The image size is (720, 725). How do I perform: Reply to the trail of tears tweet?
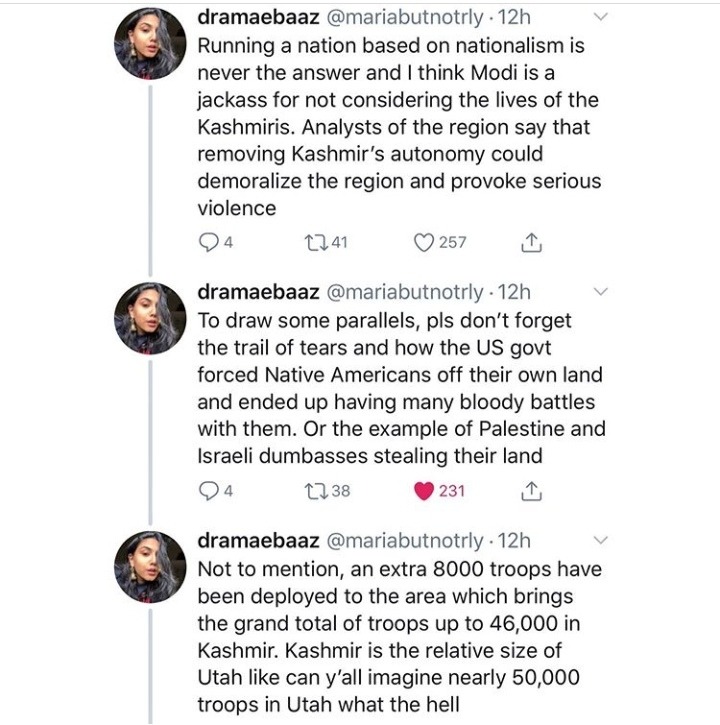[x=210, y=491]
